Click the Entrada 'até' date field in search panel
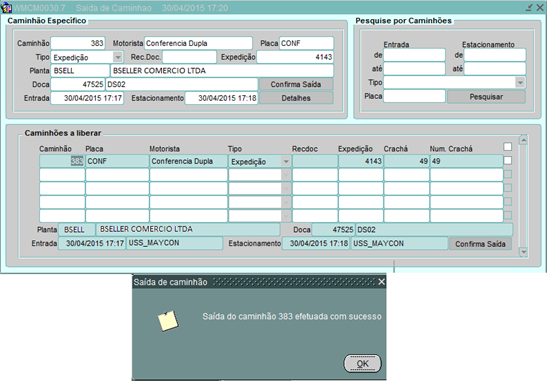The image size is (547, 381). pos(414,68)
